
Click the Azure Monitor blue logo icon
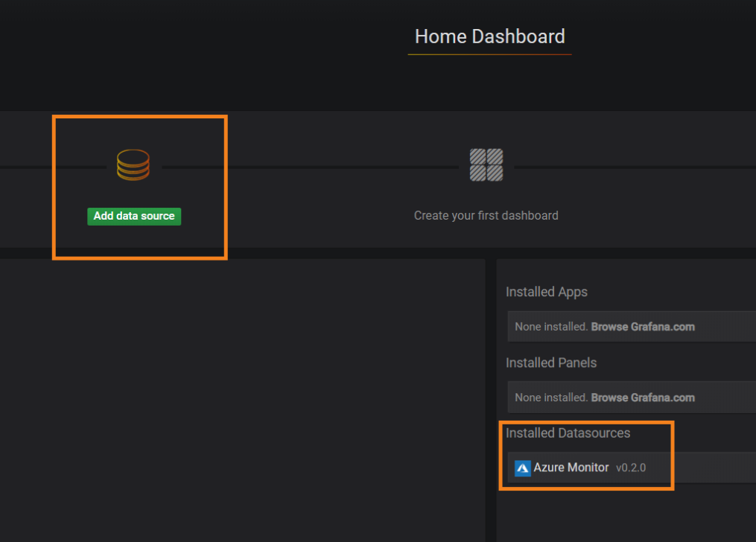pyautogui.click(x=523, y=468)
